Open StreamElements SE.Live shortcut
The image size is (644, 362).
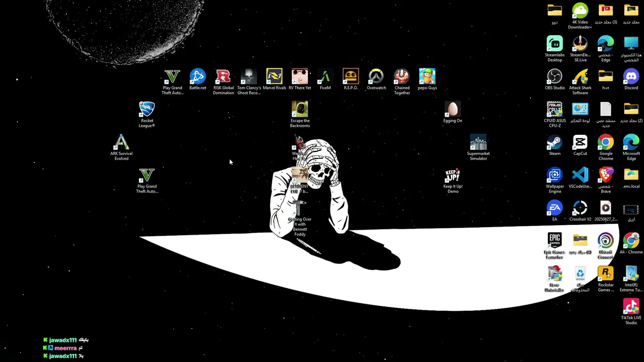tap(580, 49)
